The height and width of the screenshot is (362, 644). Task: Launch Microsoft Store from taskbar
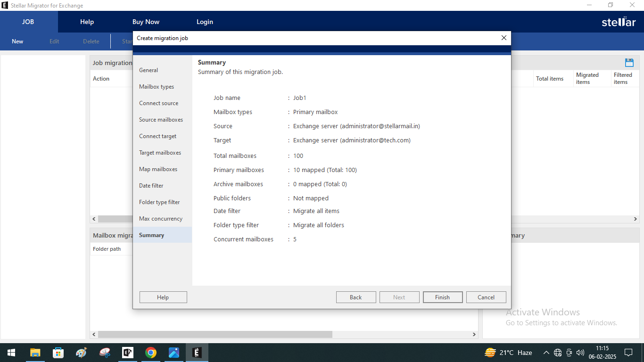pyautogui.click(x=58, y=353)
